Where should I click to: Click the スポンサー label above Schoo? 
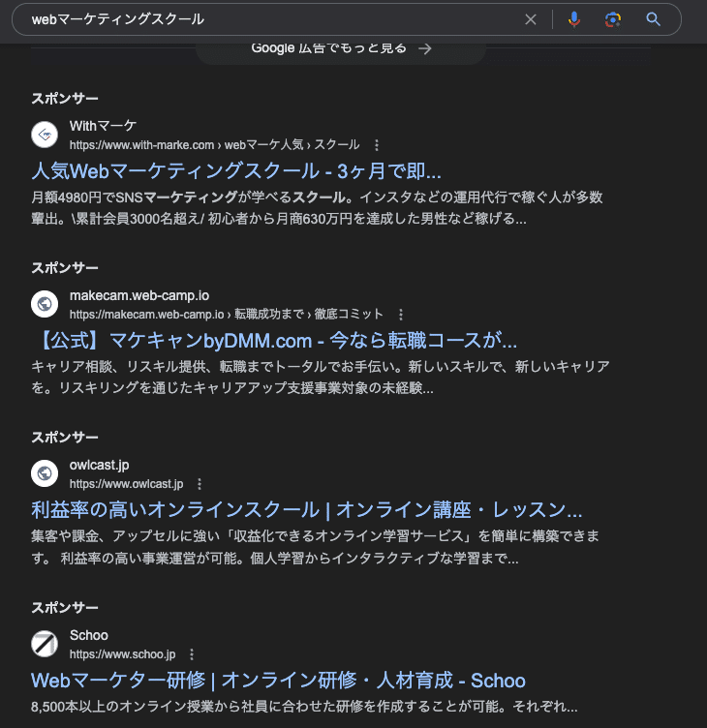(x=65, y=608)
